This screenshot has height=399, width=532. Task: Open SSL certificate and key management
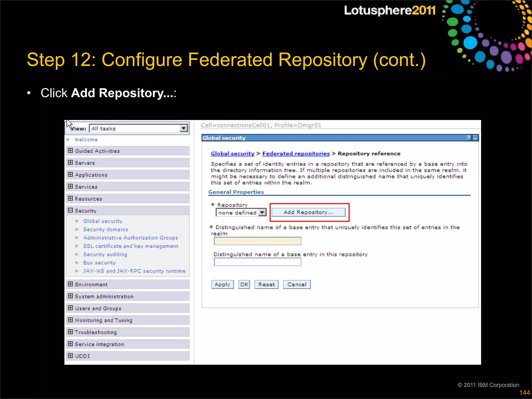pos(131,246)
